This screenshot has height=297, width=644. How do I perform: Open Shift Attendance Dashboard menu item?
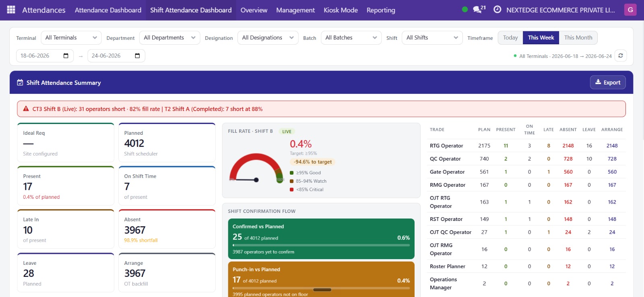pyautogui.click(x=191, y=10)
